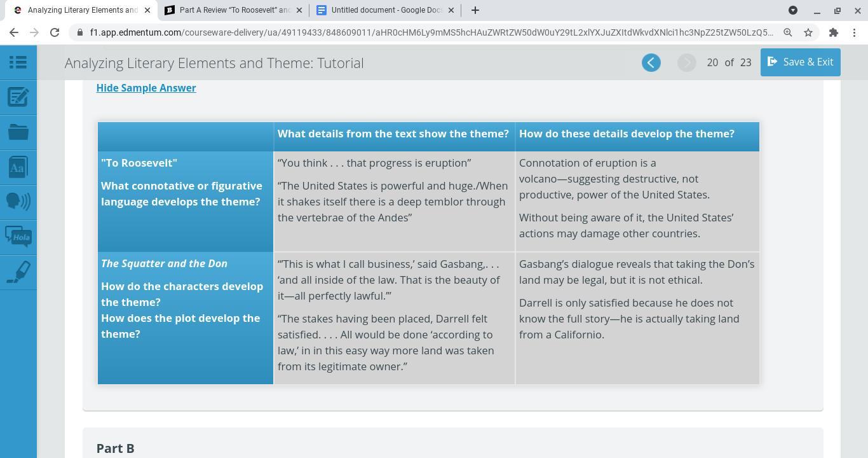Select the highlighter tool icon
868x458 pixels.
[18, 272]
